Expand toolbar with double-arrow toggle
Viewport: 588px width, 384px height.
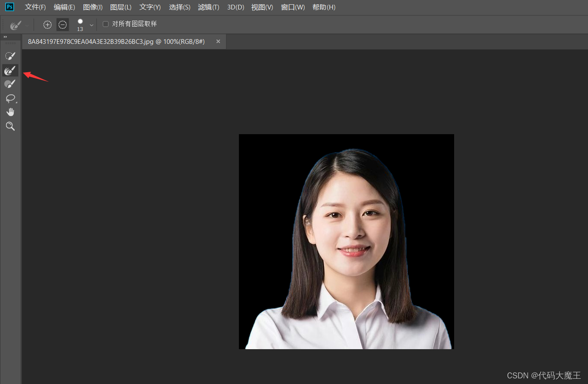[x=6, y=37]
